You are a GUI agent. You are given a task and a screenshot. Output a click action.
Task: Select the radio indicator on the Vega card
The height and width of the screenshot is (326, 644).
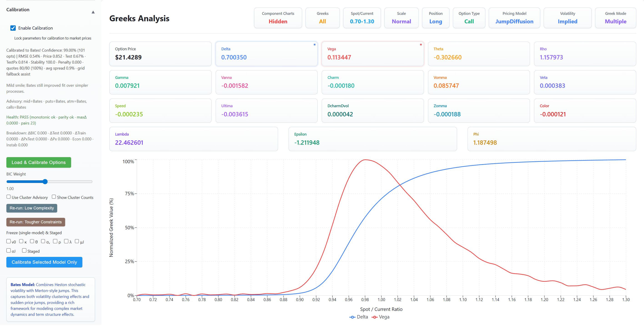coord(421,44)
